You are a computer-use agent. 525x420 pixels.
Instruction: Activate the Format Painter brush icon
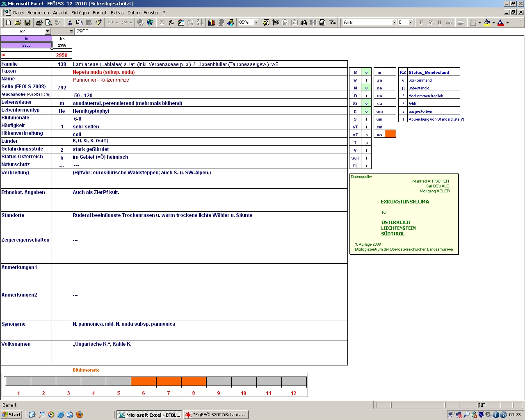[x=98, y=23]
